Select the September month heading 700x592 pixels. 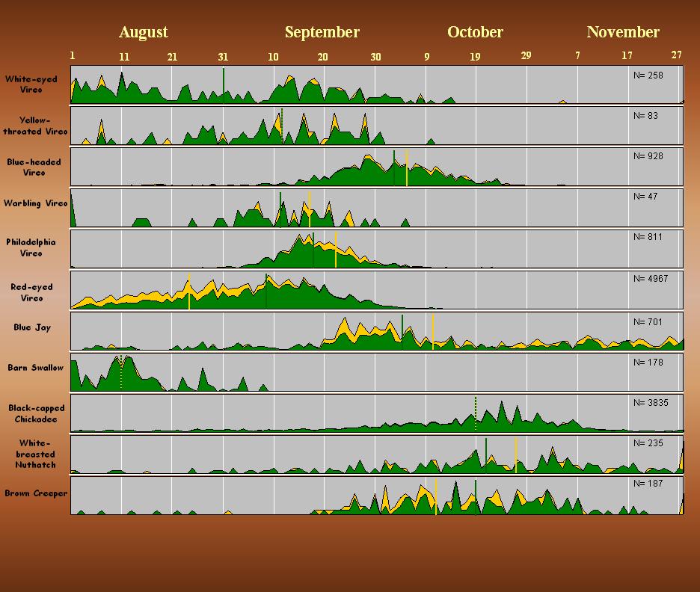322,32
